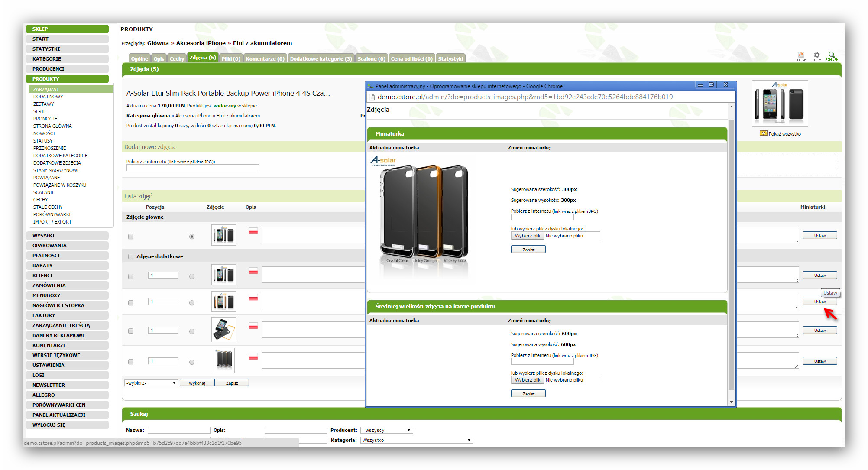Click the product preview image at top right
The height and width of the screenshot is (470, 868).
pyautogui.click(x=780, y=103)
